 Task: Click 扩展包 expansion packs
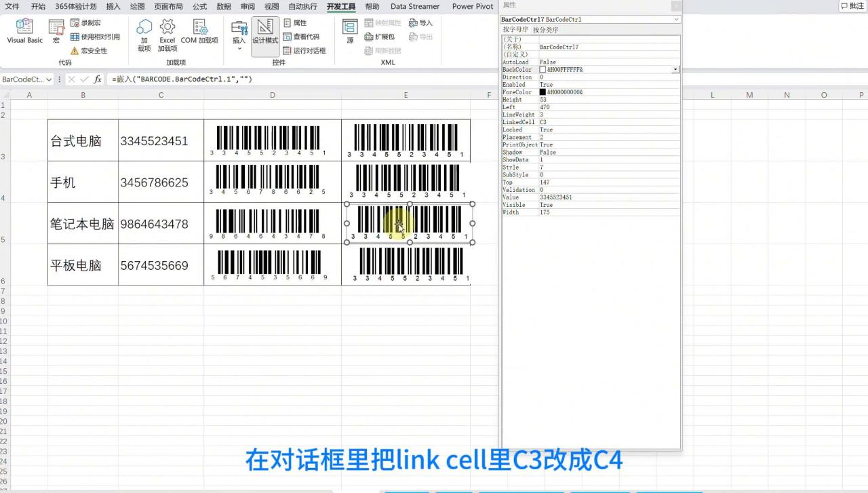coord(380,37)
